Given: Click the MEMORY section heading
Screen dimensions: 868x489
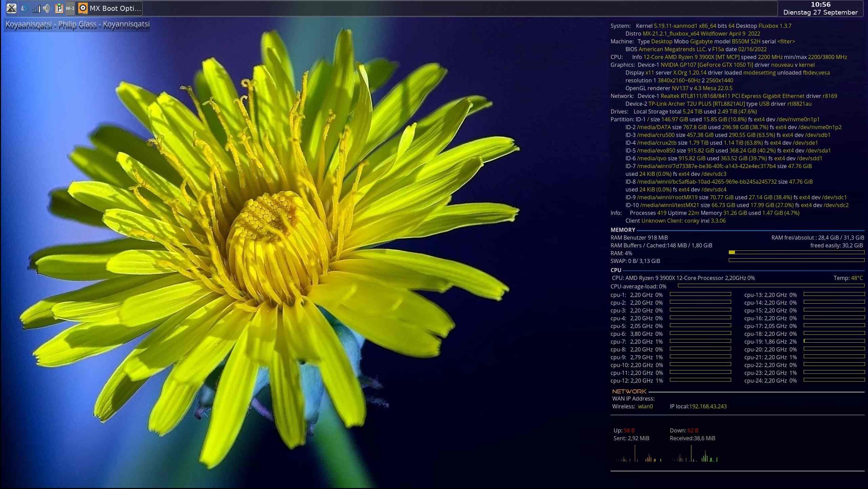Looking at the screenshot, I should point(622,230).
